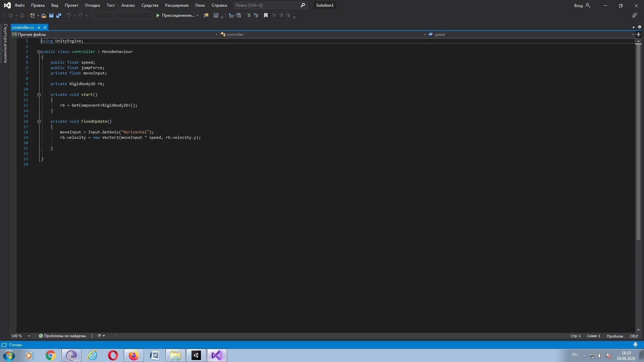
Task: Click the vertical scrollbar thumb in the editor
Action: 638,141
